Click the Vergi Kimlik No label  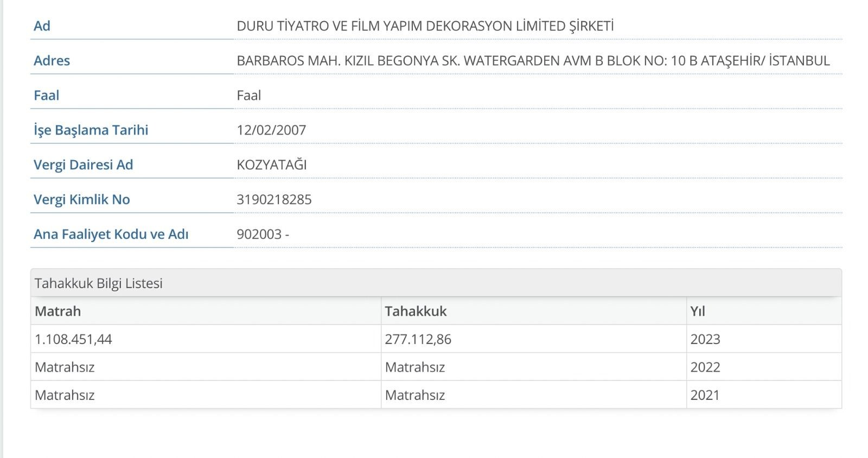(x=81, y=200)
